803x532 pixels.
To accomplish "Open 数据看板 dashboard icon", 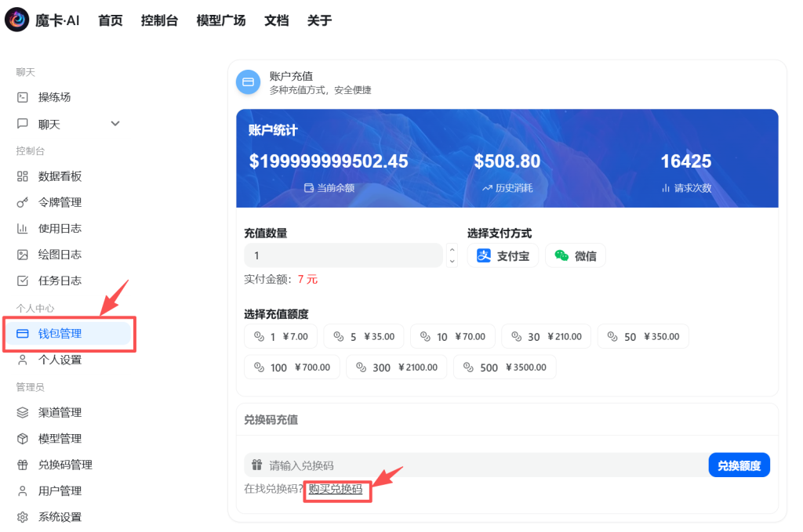I will point(23,176).
